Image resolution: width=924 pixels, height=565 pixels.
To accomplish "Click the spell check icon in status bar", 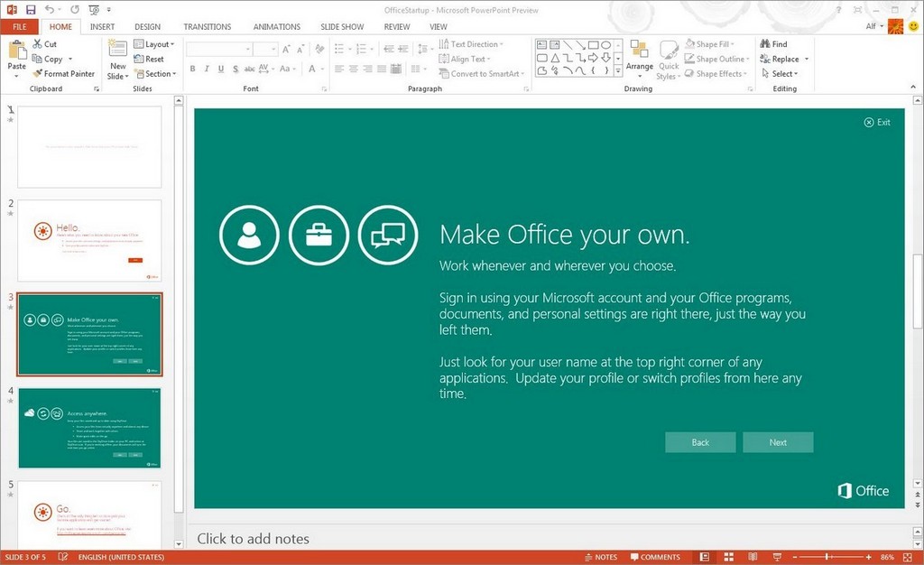I will click(63, 557).
